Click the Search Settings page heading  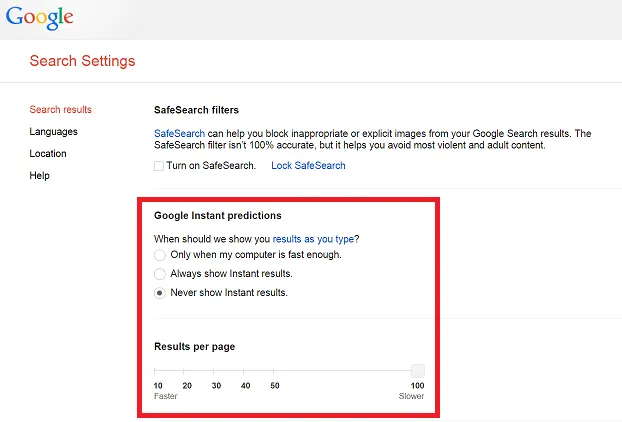83,61
